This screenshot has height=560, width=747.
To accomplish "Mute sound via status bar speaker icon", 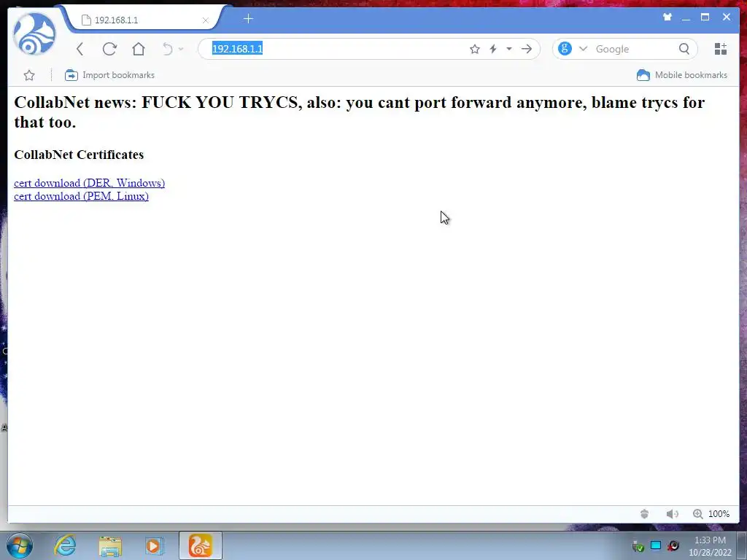I will 672,514.
